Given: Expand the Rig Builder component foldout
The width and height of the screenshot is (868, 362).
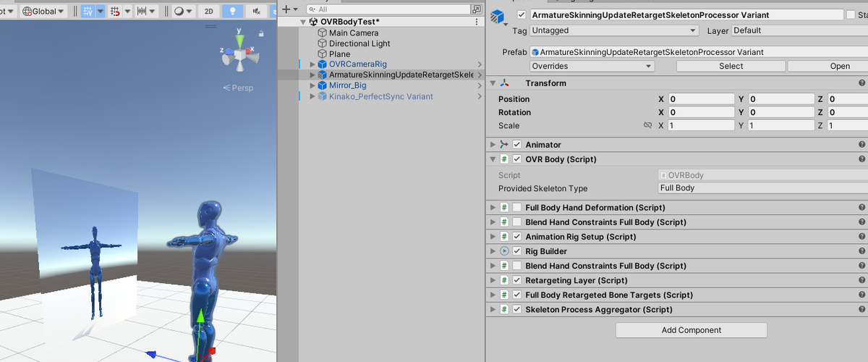Looking at the screenshot, I should [x=493, y=251].
